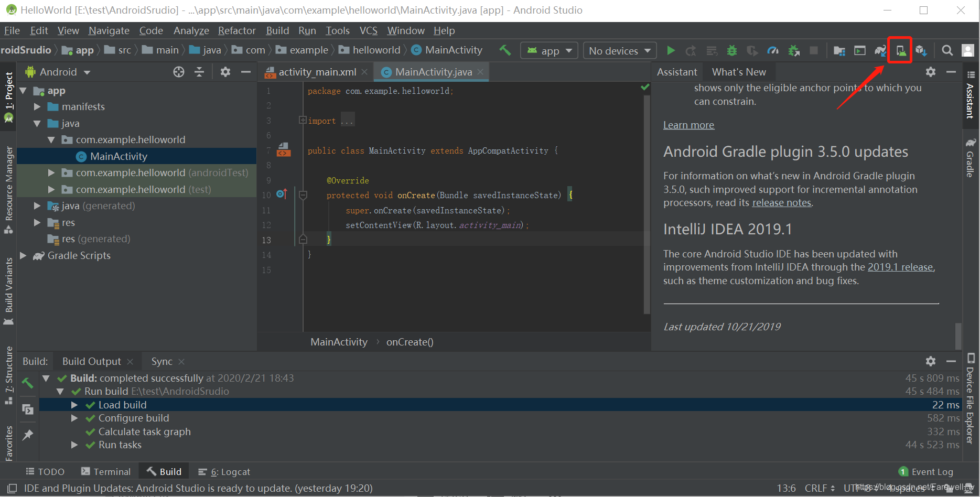Collapse the java folder

(37, 123)
